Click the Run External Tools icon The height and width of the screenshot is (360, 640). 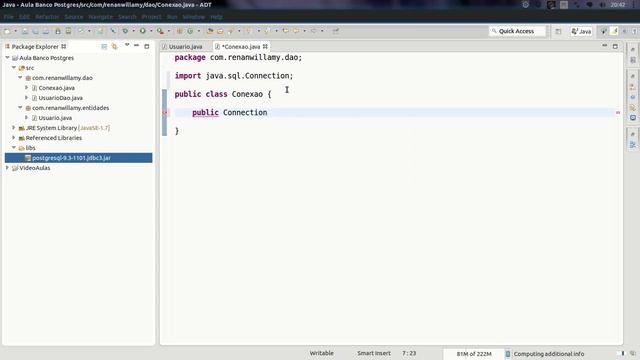(x=160, y=31)
